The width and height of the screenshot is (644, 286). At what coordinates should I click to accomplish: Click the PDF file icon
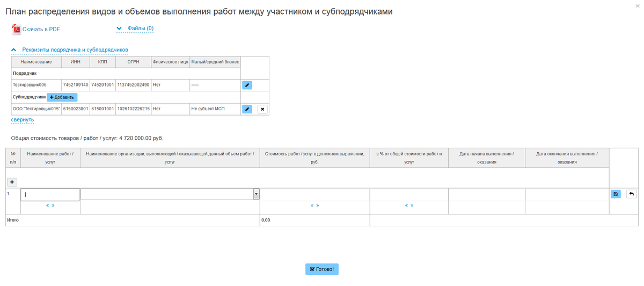point(16,29)
